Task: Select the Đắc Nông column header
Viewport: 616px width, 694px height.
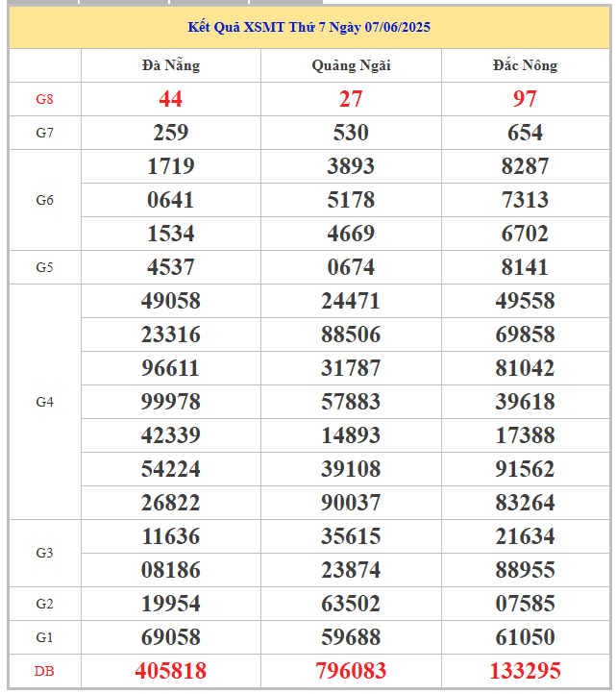Action: click(525, 65)
